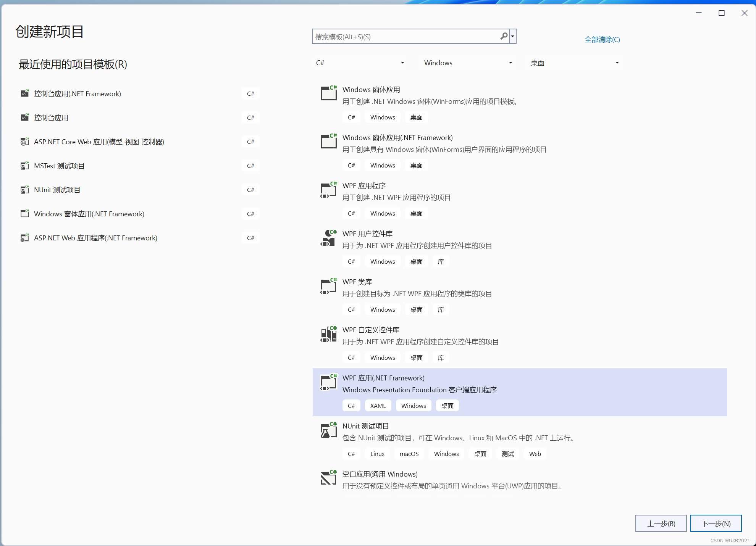Image resolution: width=756 pixels, height=546 pixels.
Task: Click 库 tag under WPF 自定义控件库
Action: tap(441, 358)
